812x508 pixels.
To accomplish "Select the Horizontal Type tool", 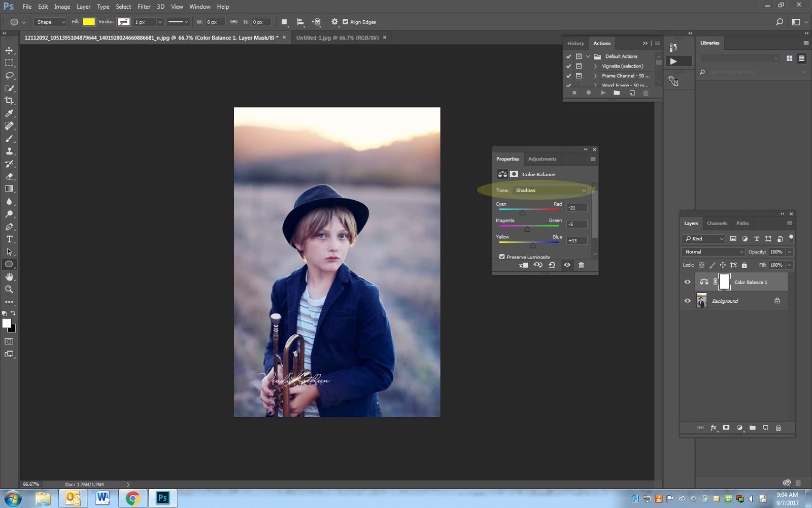I will [x=9, y=239].
